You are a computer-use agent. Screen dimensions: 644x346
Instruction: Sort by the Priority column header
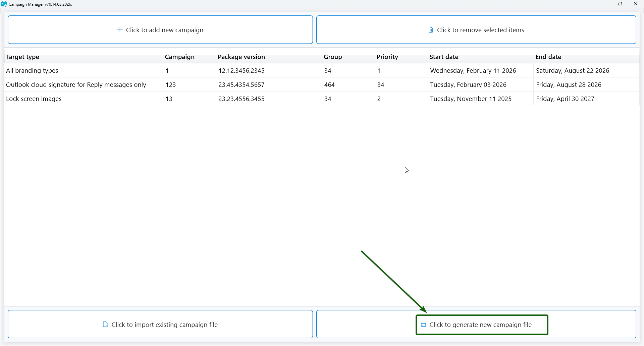tap(387, 57)
